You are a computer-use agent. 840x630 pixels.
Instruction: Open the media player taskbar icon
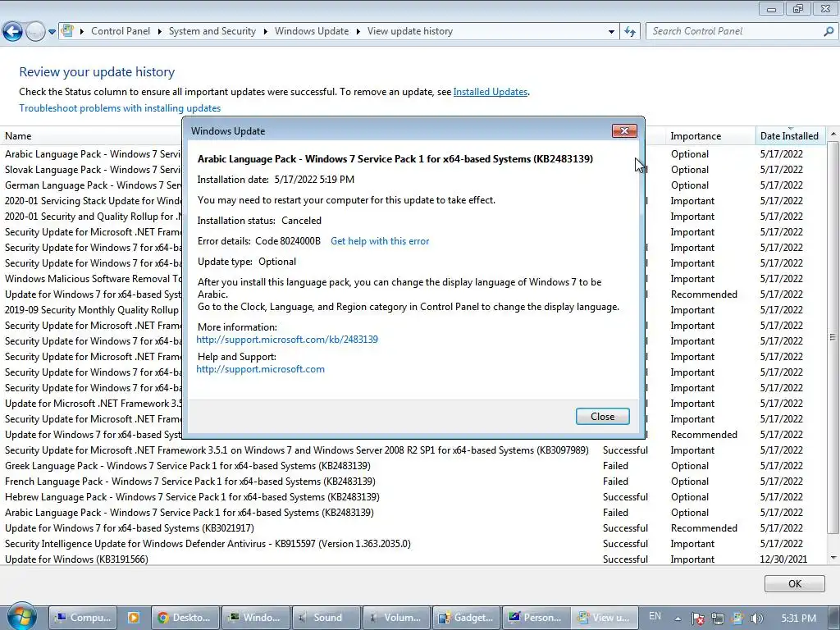click(x=134, y=618)
